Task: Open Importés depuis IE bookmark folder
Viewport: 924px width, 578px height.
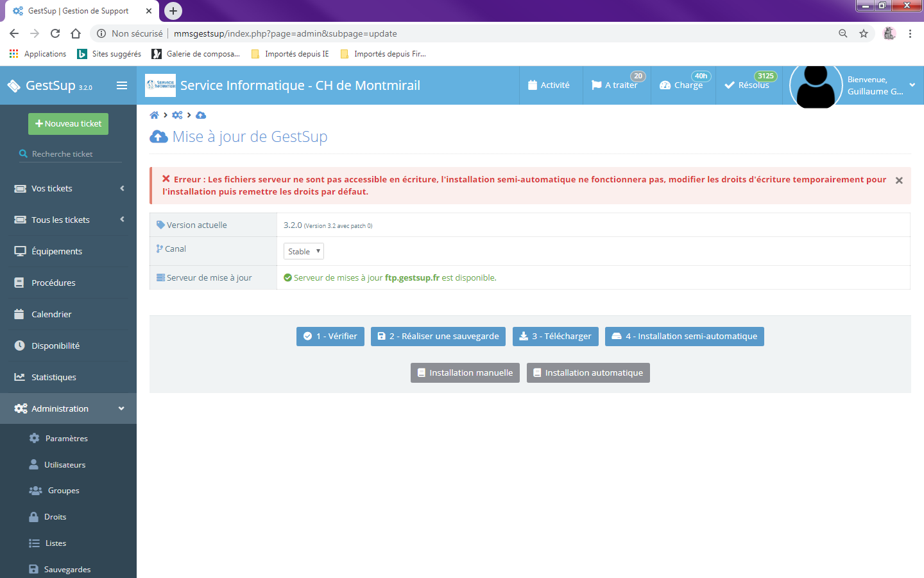Action: (x=290, y=54)
